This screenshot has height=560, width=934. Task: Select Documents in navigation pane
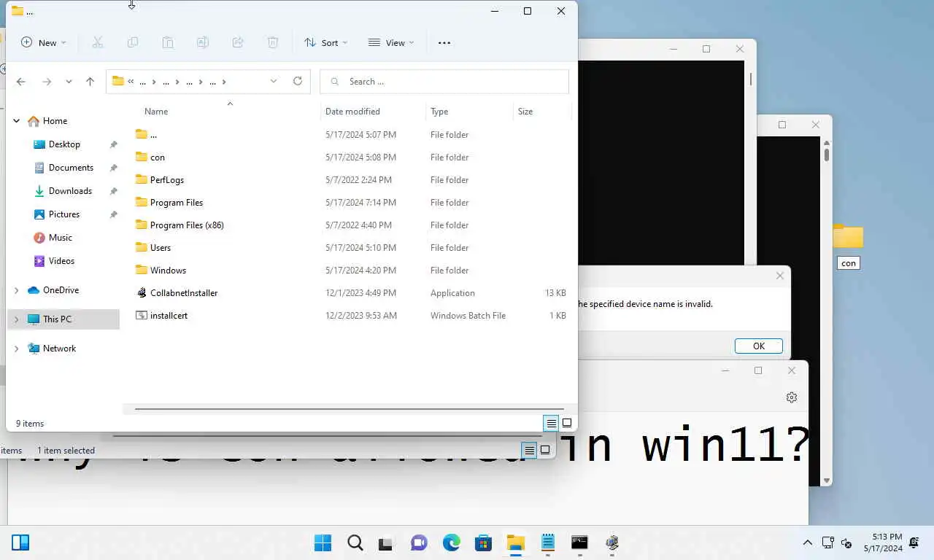(71, 168)
